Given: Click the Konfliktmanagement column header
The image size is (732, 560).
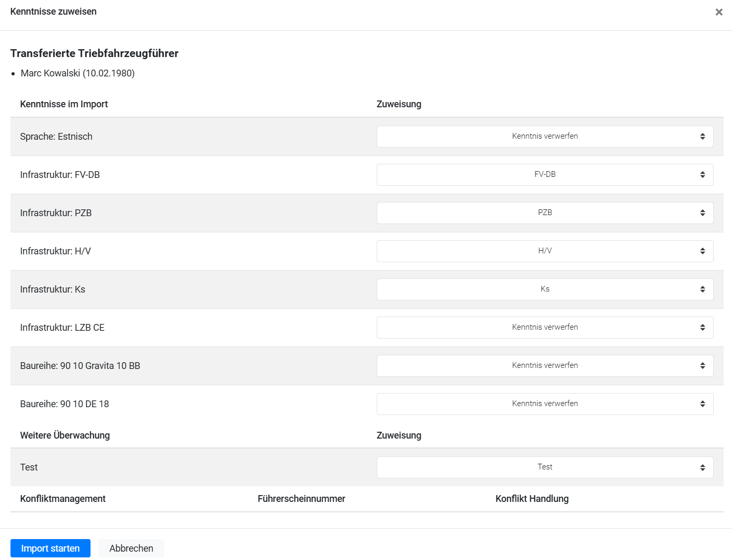Looking at the screenshot, I should [63, 499].
